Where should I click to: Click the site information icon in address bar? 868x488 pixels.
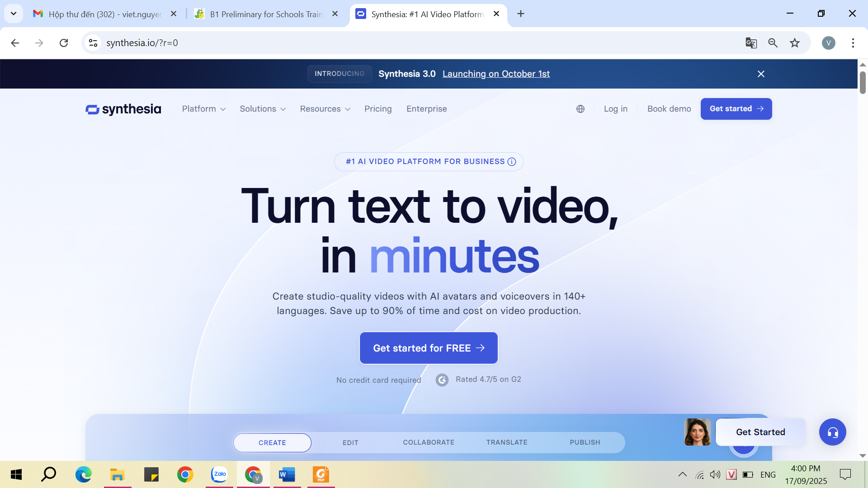point(93,43)
